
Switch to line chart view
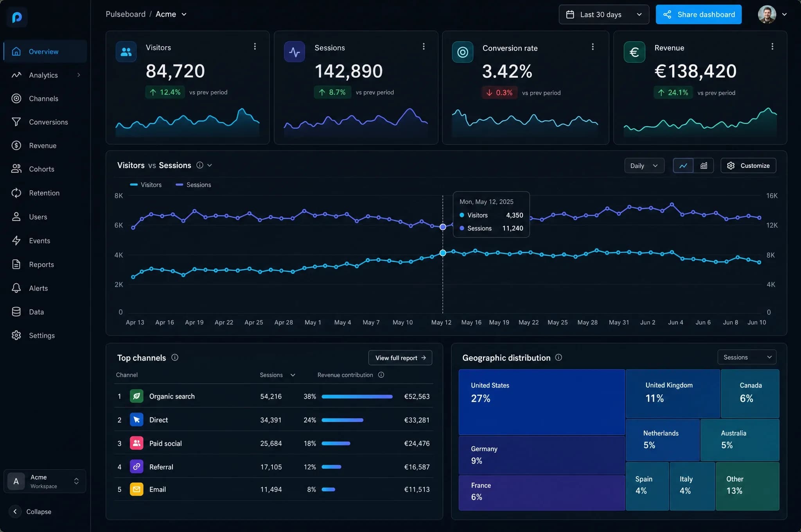[683, 166]
